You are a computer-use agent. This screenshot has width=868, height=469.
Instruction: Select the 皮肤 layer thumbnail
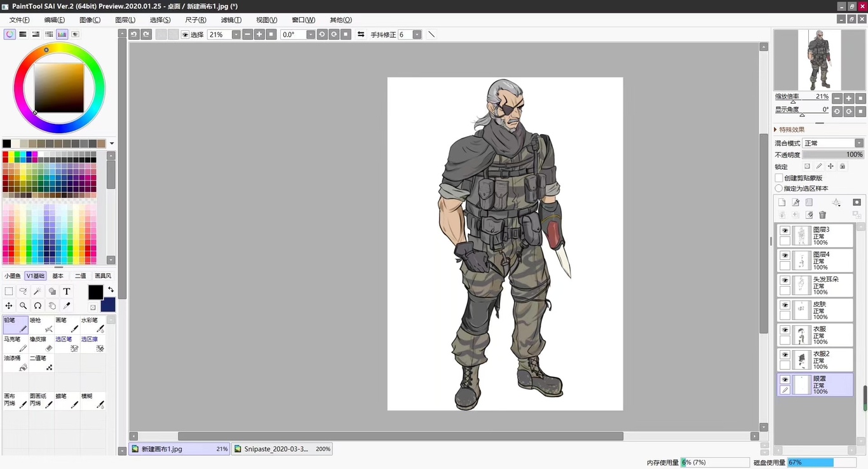click(803, 310)
